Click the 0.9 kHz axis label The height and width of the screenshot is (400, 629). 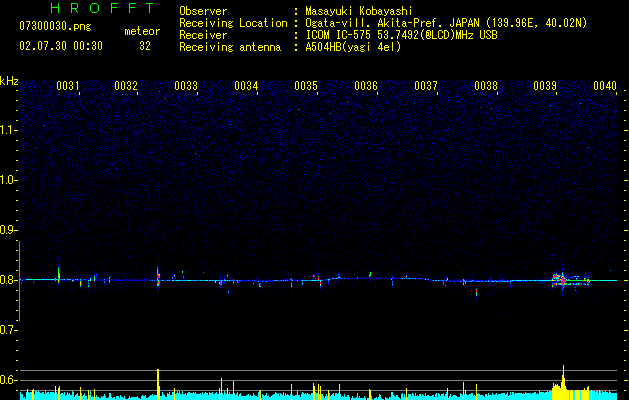pyautogui.click(x=8, y=230)
